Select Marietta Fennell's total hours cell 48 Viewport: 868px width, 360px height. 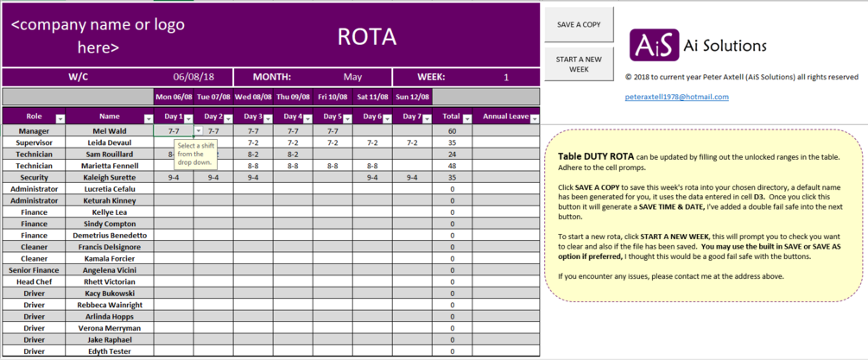coord(453,166)
